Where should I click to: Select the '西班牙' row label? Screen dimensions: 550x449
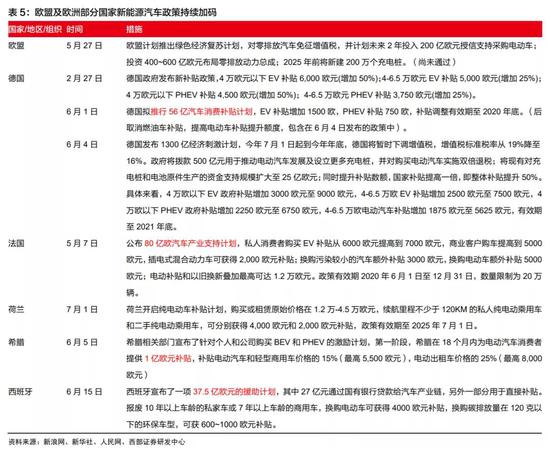coord(20,391)
